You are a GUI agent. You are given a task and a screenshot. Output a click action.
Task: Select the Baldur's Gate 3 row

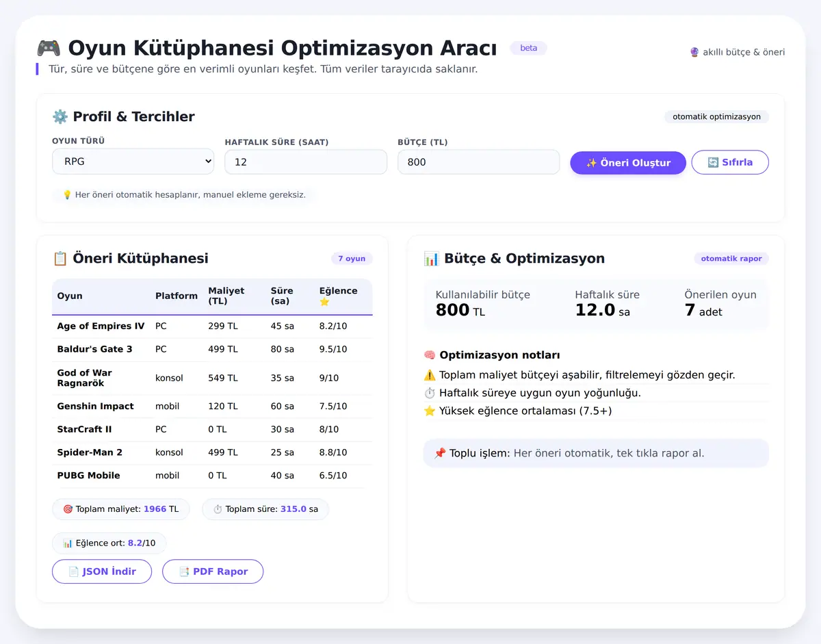[212, 349]
